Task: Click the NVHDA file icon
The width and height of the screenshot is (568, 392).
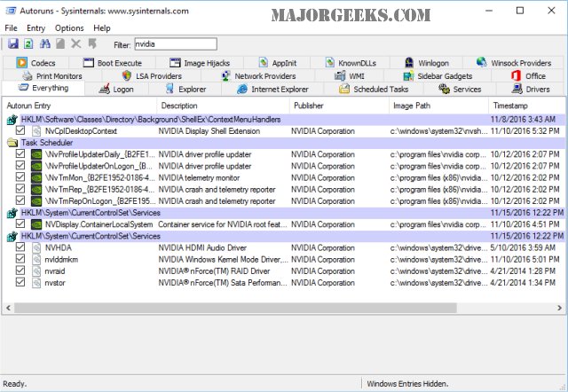Action: click(x=36, y=248)
